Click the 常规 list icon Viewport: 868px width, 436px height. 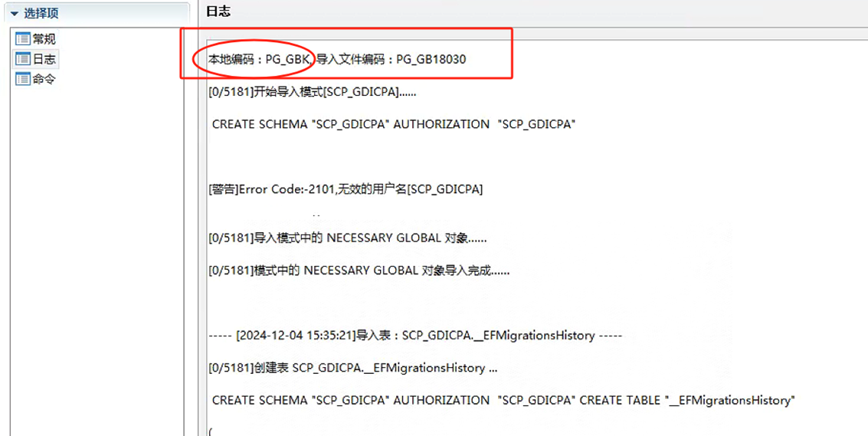click(x=22, y=38)
